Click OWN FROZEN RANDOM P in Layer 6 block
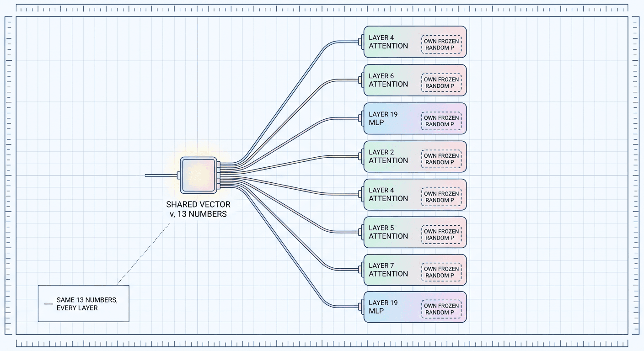The width and height of the screenshot is (644, 351). pos(441,83)
